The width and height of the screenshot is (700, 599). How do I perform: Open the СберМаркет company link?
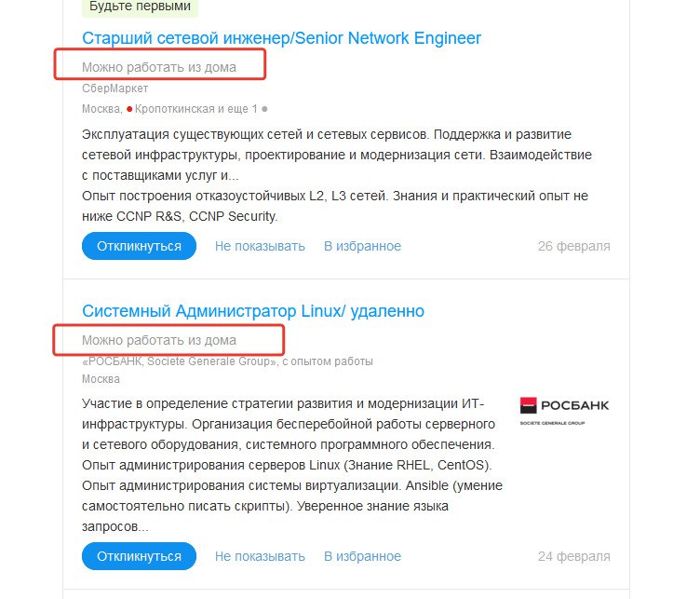tap(114, 88)
